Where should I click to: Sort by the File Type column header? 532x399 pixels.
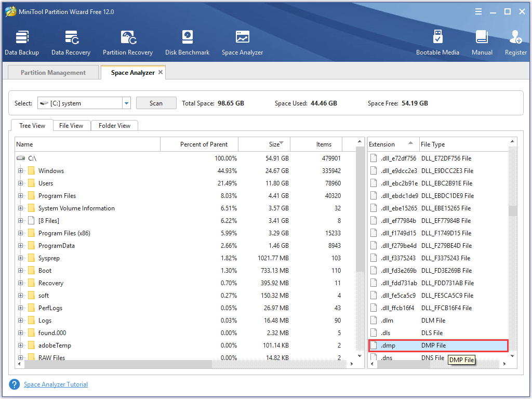coord(464,144)
